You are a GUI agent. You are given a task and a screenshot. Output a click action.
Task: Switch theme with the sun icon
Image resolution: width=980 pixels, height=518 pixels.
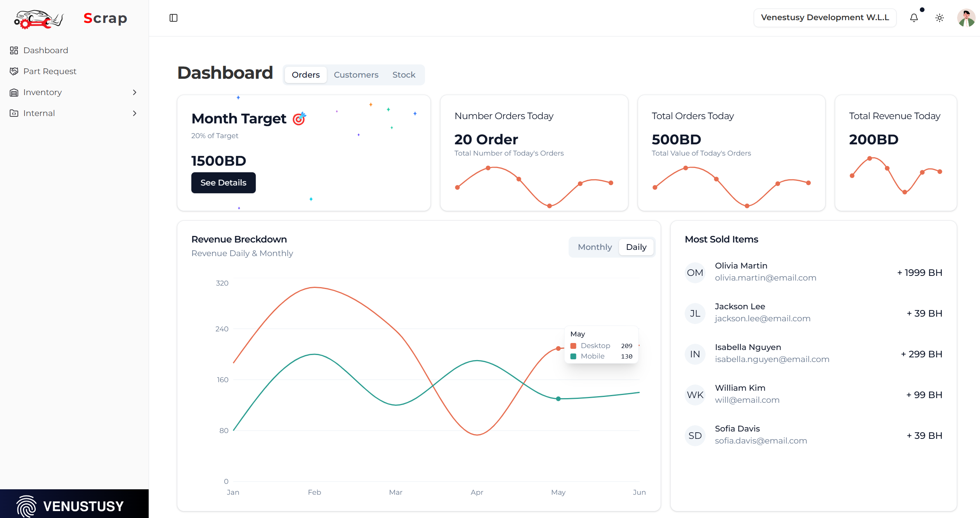click(940, 18)
